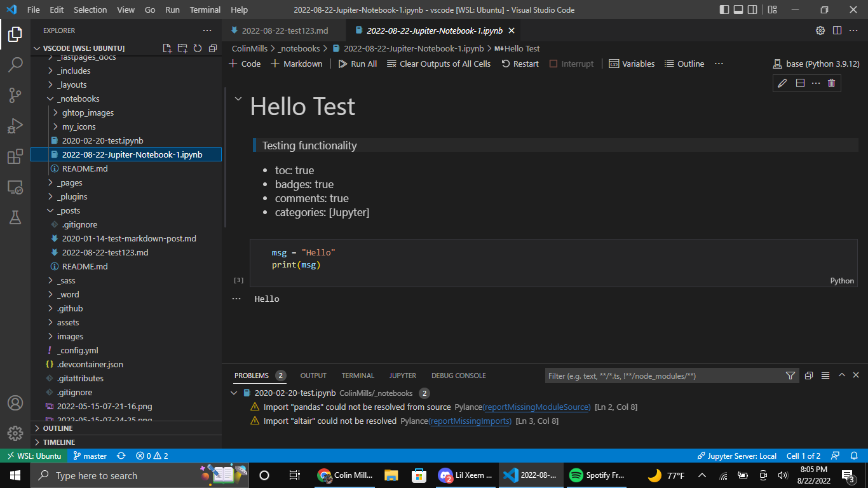Open the Search view in the activity bar
868x488 pixels.
(x=15, y=64)
